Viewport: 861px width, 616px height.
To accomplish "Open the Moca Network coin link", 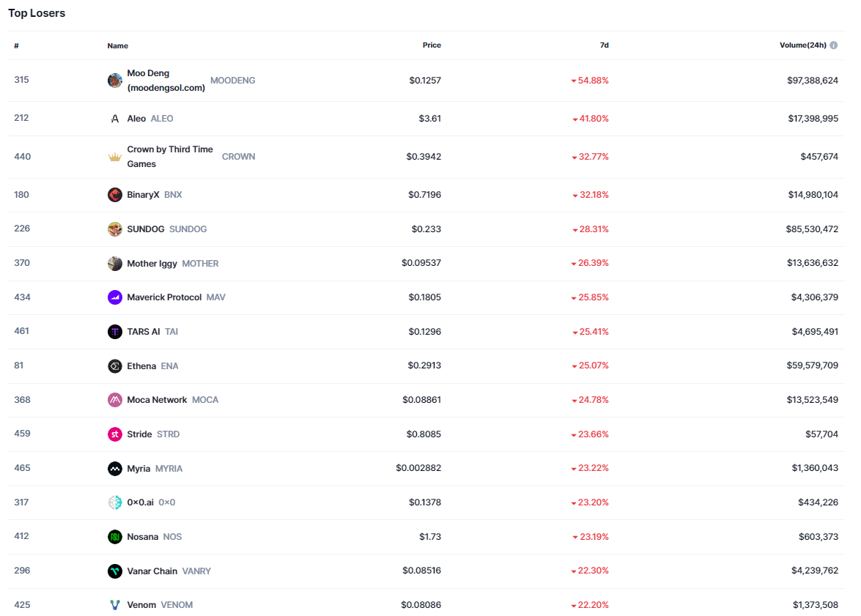I will [157, 400].
